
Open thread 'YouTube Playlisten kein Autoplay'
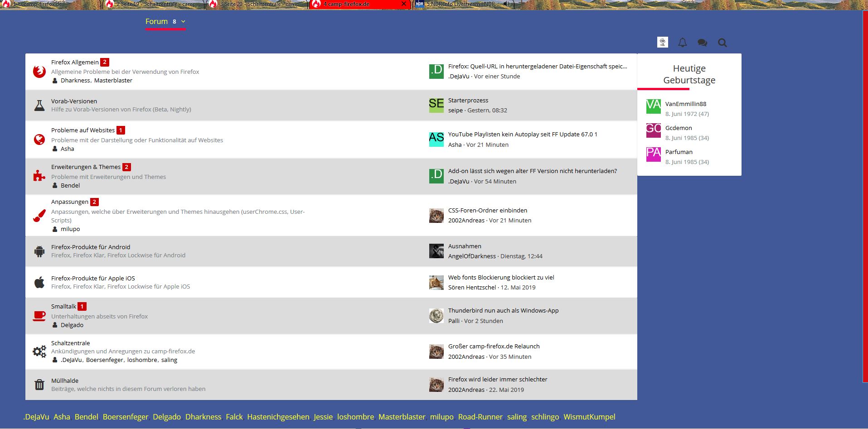[x=523, y=134]
